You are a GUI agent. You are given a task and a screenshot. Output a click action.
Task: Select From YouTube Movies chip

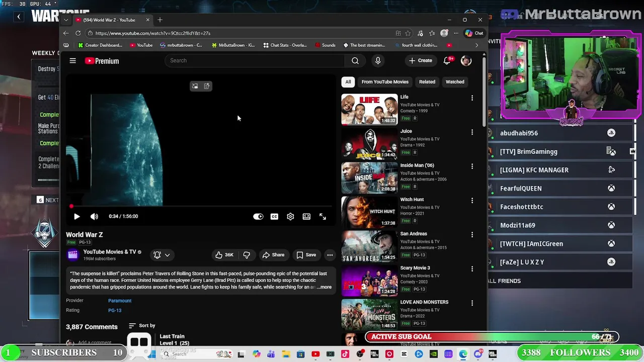385,82
